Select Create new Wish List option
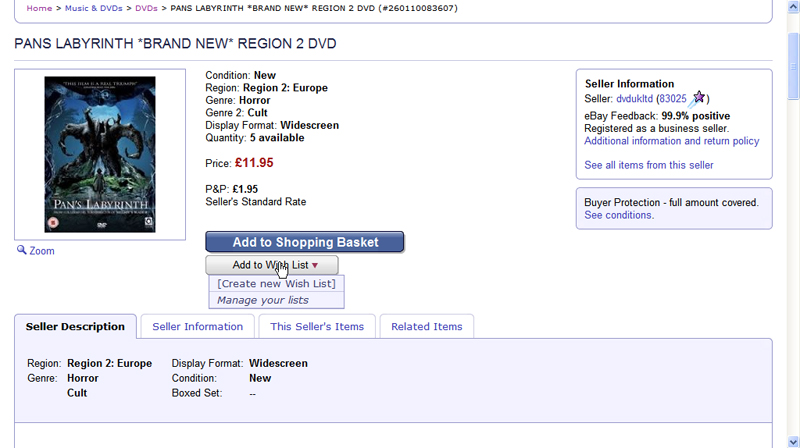This screenshot has height=448, width=800. [x=276, y=284]
